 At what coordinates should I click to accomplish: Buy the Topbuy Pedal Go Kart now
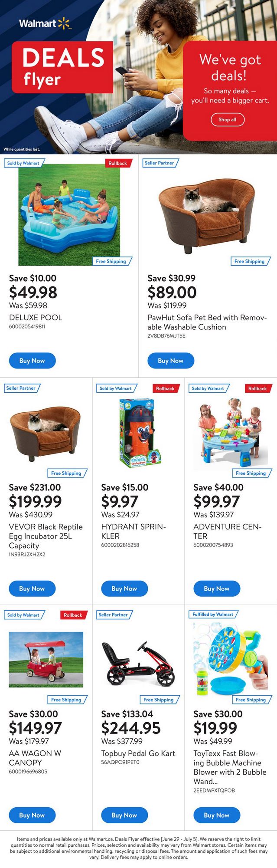[x=124, y=815]
